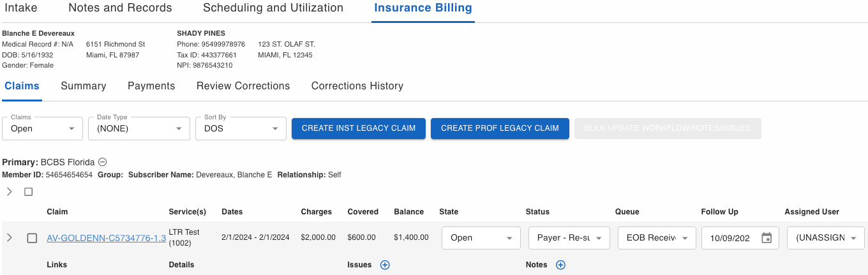The height and width of the screenshot is (275, 868).
Task: Click the calendar icon in Follow Up field
Action: [767, 238]
